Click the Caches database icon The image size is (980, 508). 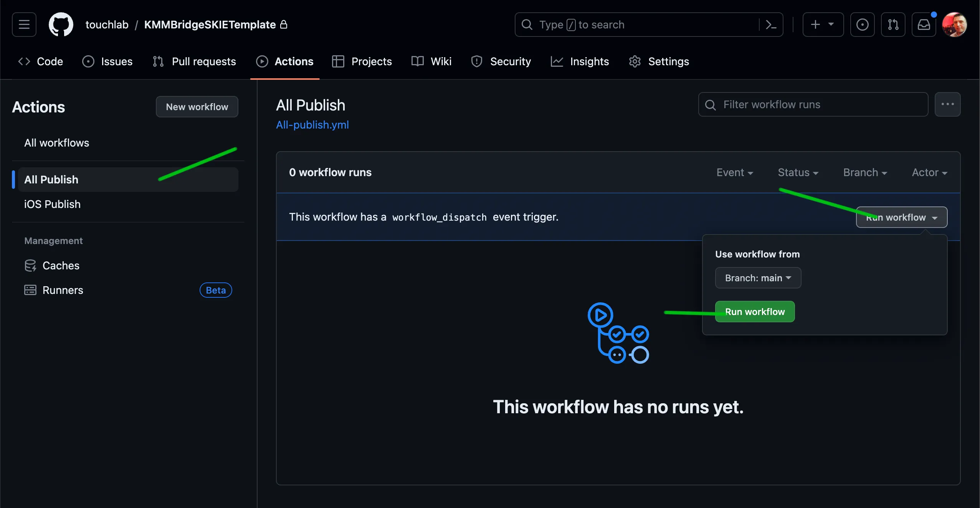tap(30, 266)
